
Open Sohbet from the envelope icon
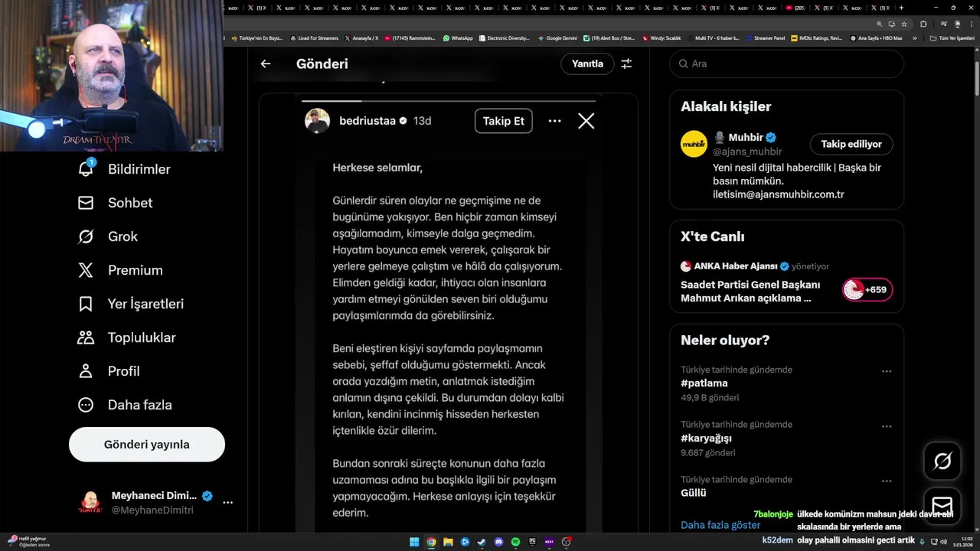tap(86, 203)
